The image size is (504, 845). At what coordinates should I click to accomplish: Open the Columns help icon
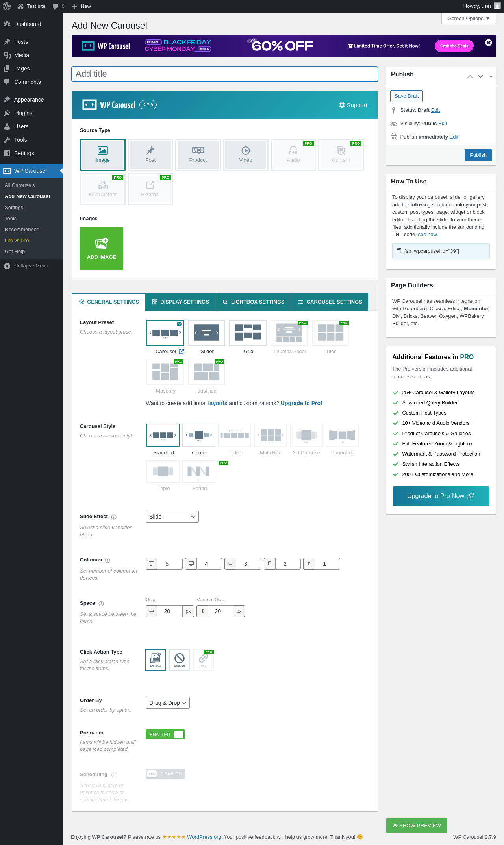pyautogui.click(x=107, y=560)
